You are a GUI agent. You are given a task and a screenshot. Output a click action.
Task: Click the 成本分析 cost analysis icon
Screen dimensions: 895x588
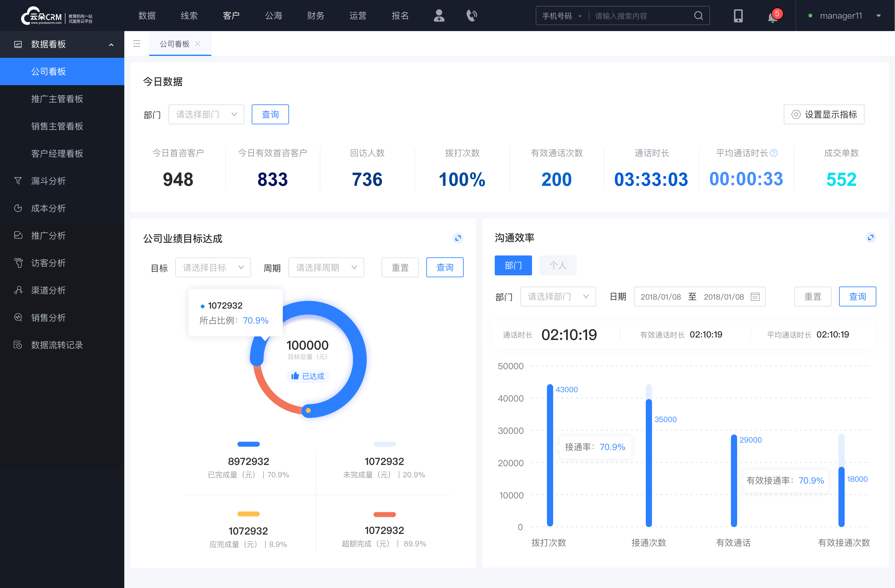[x=17, y=208]
